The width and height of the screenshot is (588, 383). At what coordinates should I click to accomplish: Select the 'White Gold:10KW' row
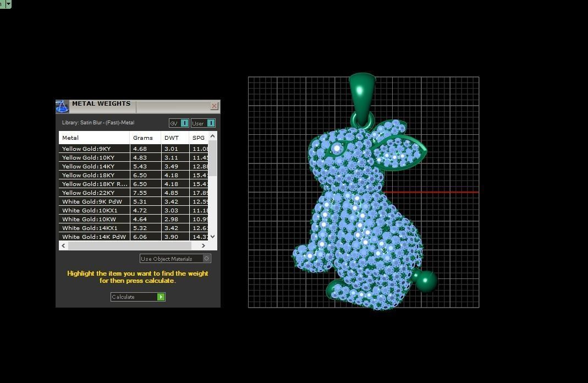(133, 219)
